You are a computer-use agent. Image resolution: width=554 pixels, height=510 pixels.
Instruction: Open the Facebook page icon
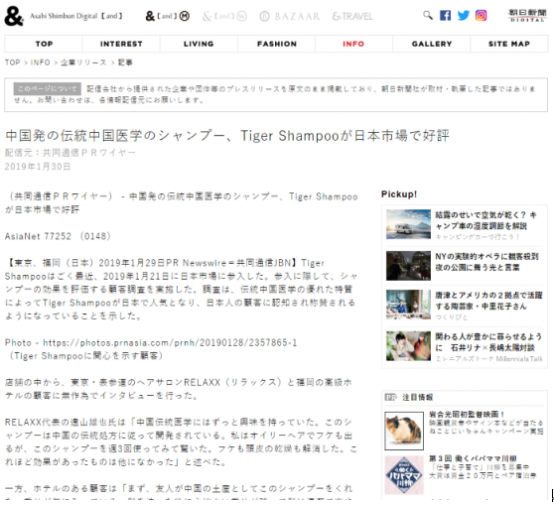pyautogui.click(x=445, y=16)
